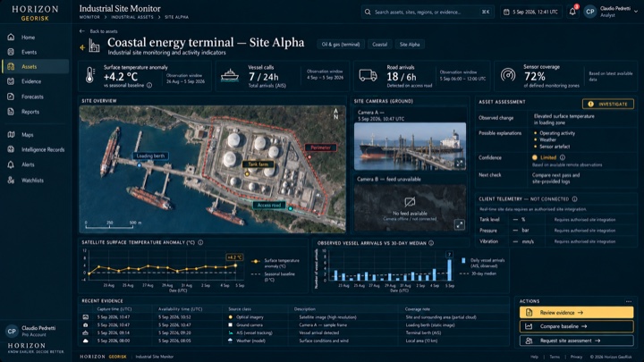Select Assets in the sidebar

(x=35, y=66)
